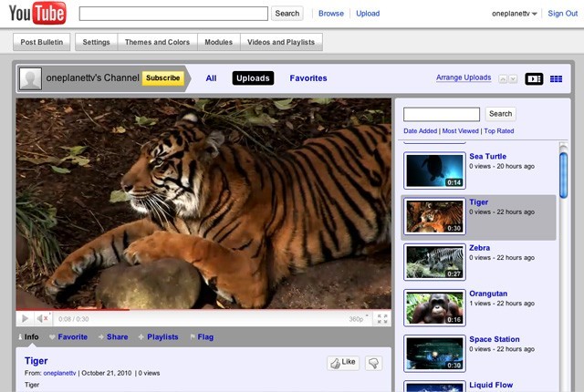
Task: Open the Browse link
Action: 330,14
